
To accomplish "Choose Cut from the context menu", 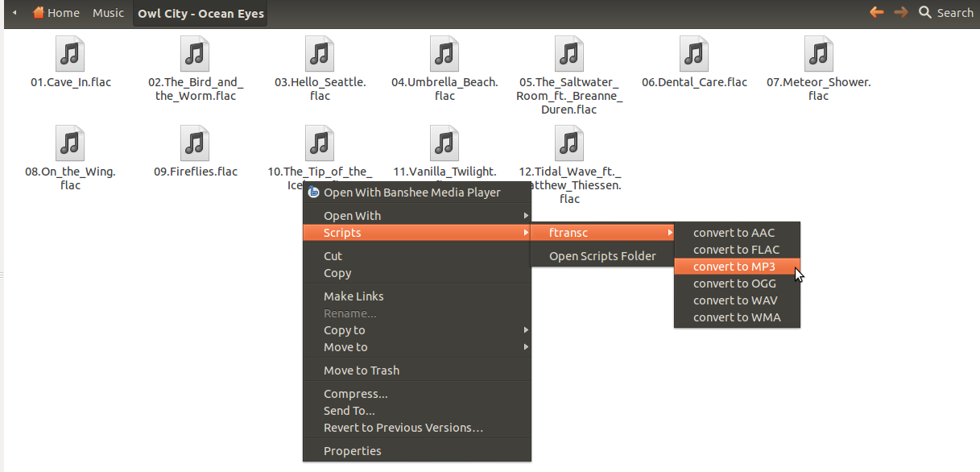I will pos(417,256).
